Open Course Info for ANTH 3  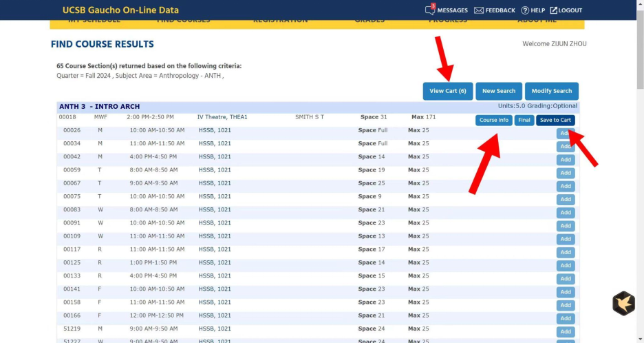click(494, 120)
